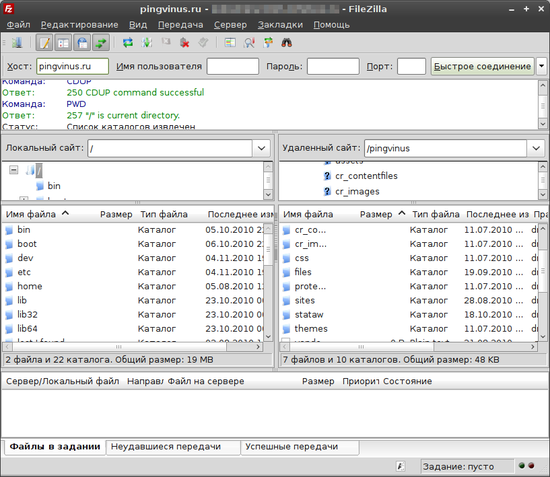The height and width of the screenshot is (477, 550).
Task: Click cancel current operation icon
Action: point(166,42)
